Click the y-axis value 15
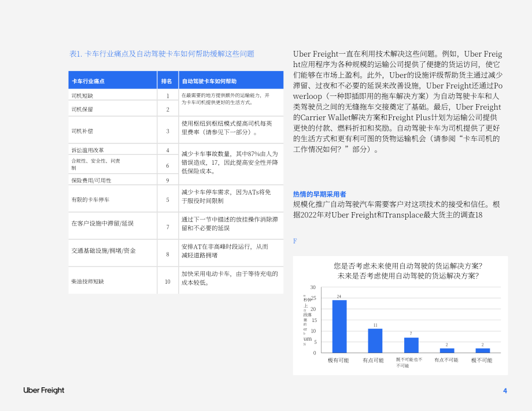 pos(314,320)
